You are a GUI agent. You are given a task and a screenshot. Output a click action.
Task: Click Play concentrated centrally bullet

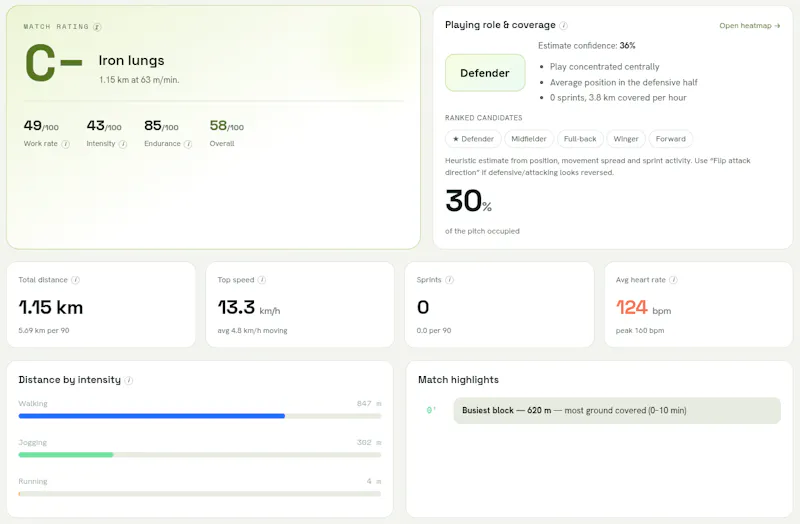coord(604,67)
